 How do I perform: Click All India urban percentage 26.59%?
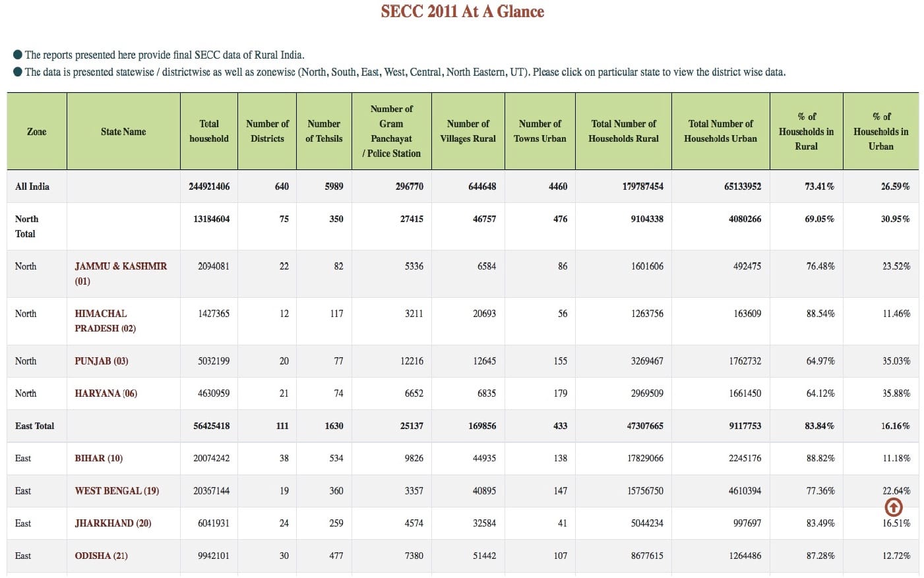click(896, 187)
